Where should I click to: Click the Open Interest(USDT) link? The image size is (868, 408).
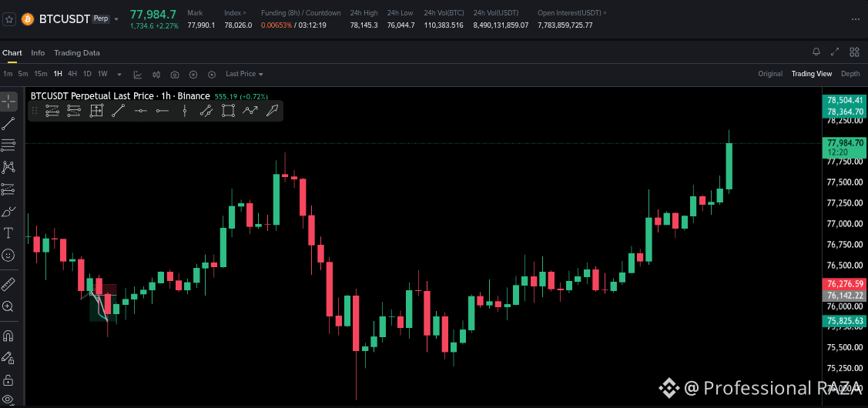tap(571, 13)
